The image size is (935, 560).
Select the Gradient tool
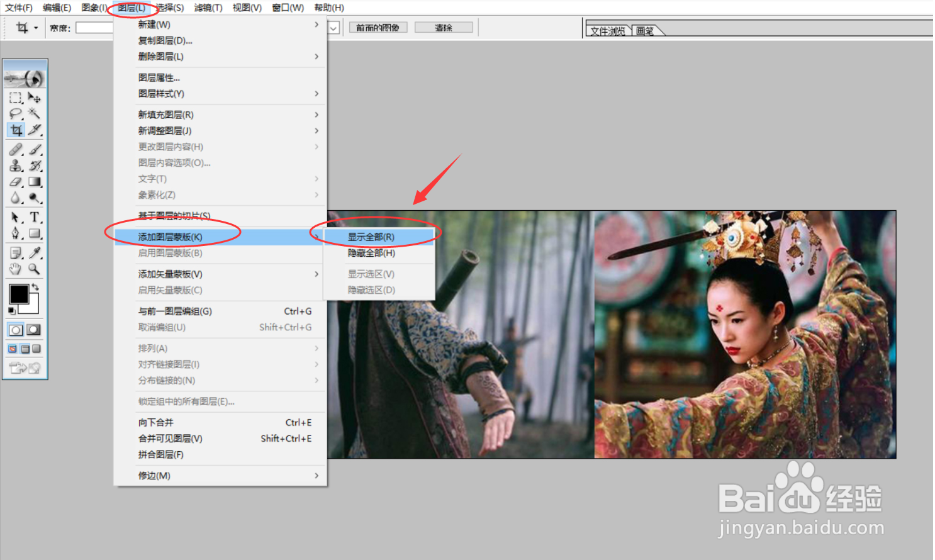35,182
